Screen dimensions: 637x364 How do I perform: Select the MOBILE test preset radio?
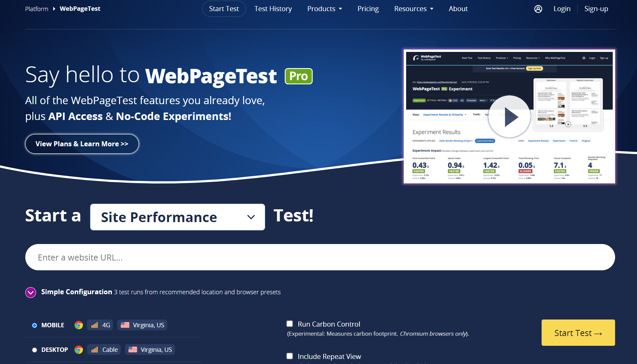tap(34, 325)
